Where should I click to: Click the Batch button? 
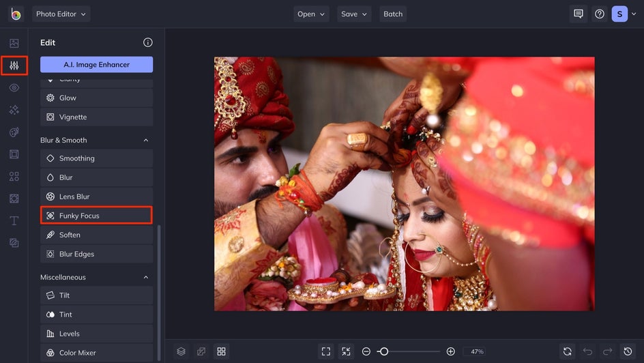coord(393,14)
